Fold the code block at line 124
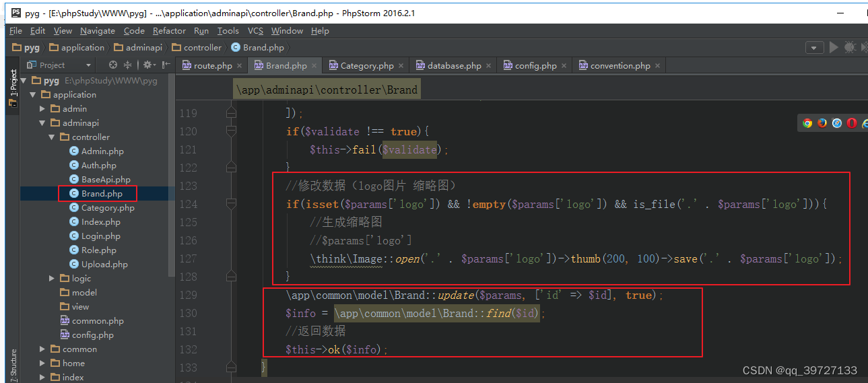Screen dimensions: 868x383 (x=232, y=204)
